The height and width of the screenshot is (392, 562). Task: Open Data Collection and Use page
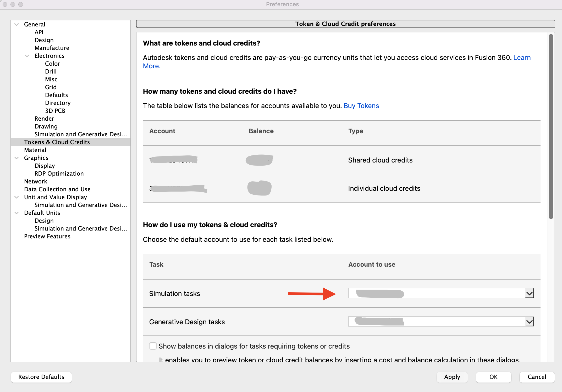(57, 189)
